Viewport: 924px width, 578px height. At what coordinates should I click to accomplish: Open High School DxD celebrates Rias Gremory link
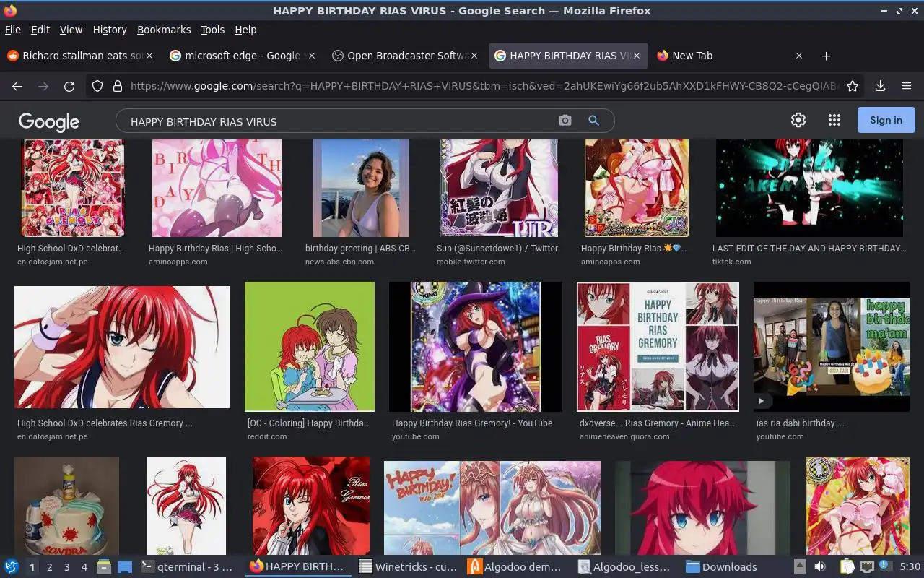pos(105,423)
